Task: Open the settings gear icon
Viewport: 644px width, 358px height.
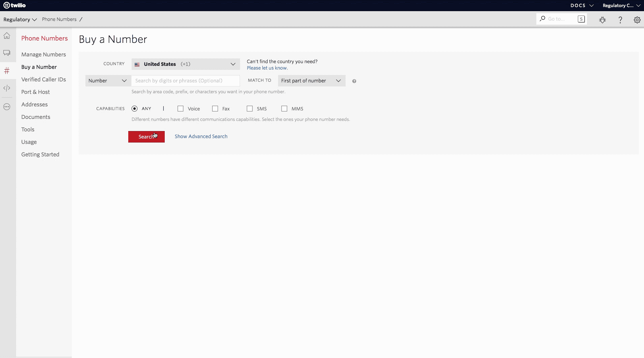Action: pyautogui.click(x=637, y=20)
